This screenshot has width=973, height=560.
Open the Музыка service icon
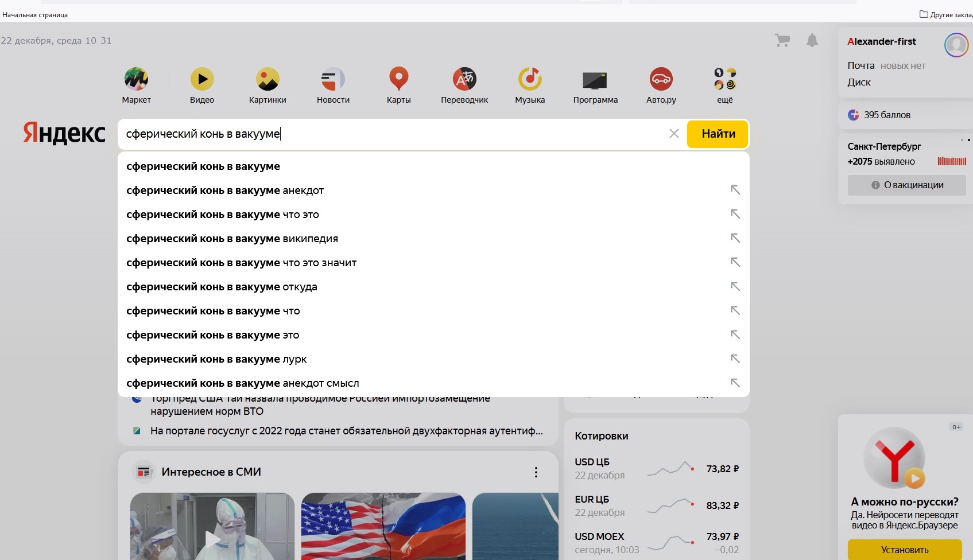click(x=530, y=79)
